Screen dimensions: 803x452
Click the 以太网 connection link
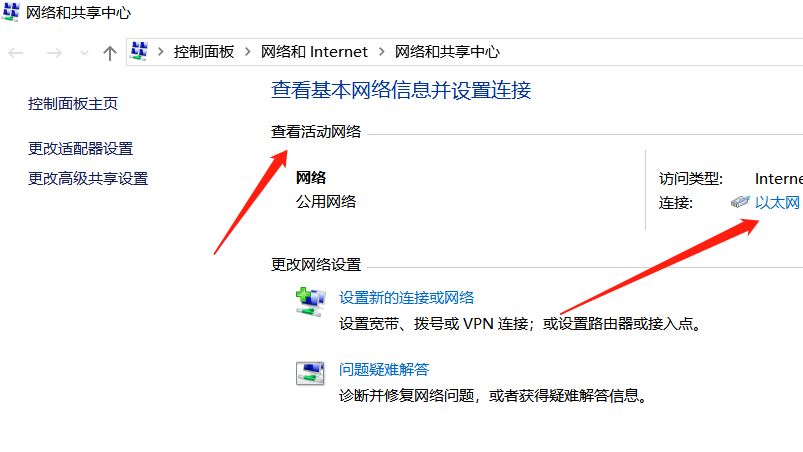(777, 203)
